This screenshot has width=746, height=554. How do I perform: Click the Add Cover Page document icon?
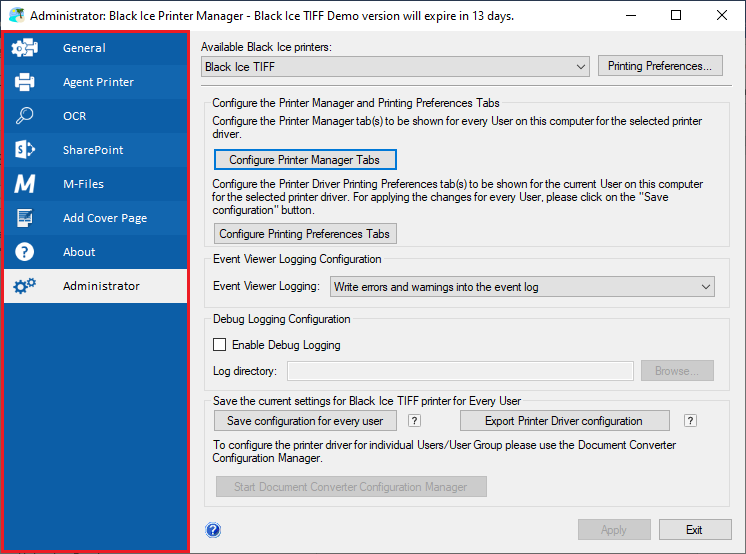point(24,218)
